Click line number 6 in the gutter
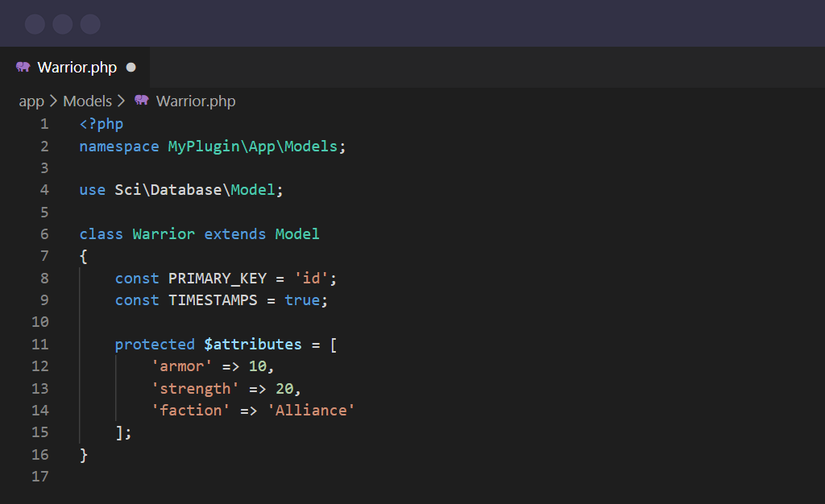This screenshot has height=504, width=825. (44, 233)
